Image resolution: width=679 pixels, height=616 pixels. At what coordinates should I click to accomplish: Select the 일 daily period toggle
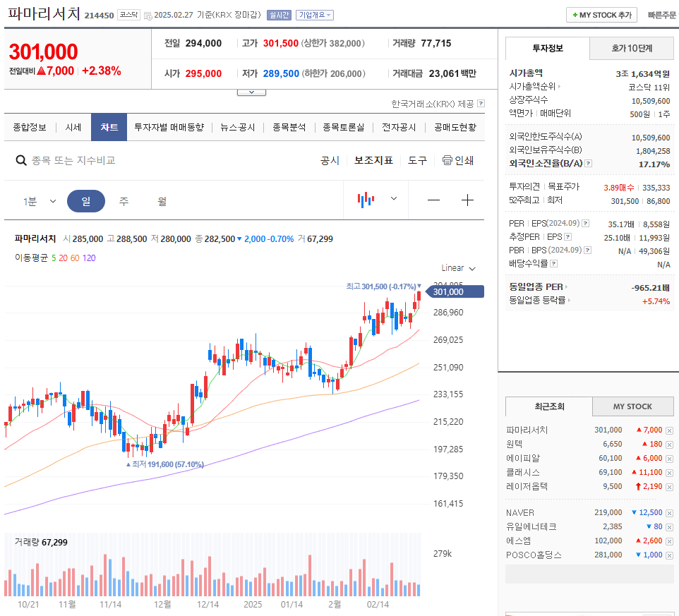coord(85,201)
